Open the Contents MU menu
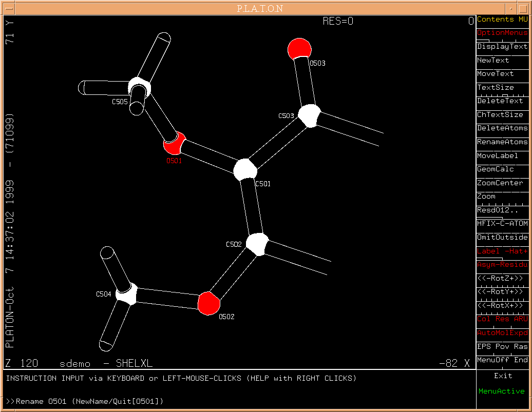 tap(502, 19)
